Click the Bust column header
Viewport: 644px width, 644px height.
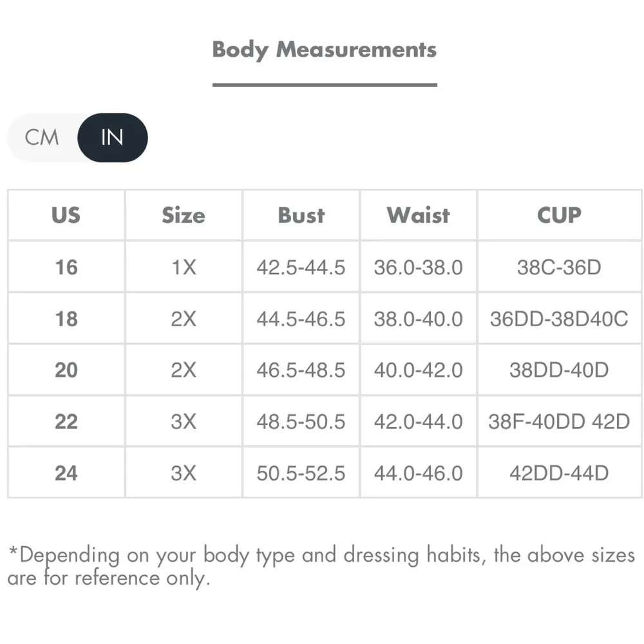point(301,215)
